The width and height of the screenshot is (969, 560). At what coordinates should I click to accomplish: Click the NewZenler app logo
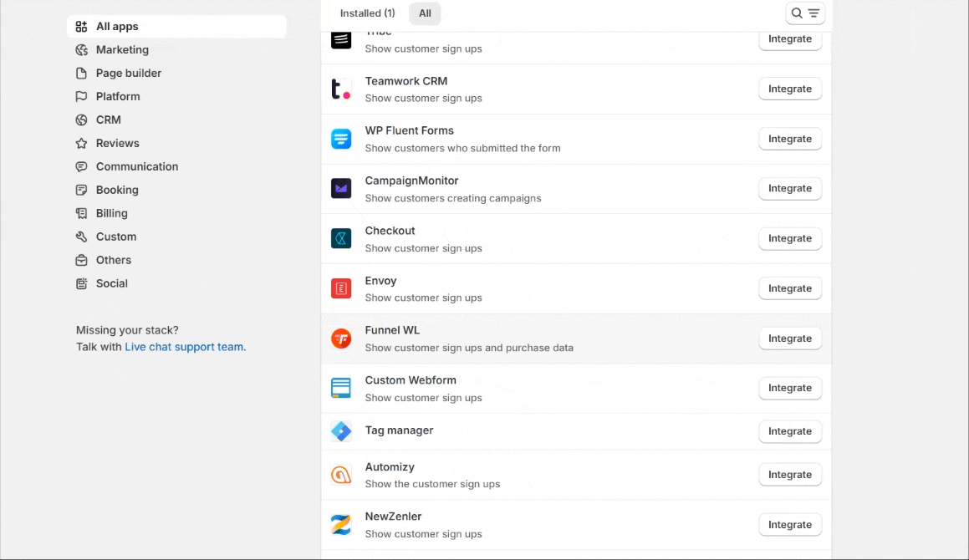(341, 525)
